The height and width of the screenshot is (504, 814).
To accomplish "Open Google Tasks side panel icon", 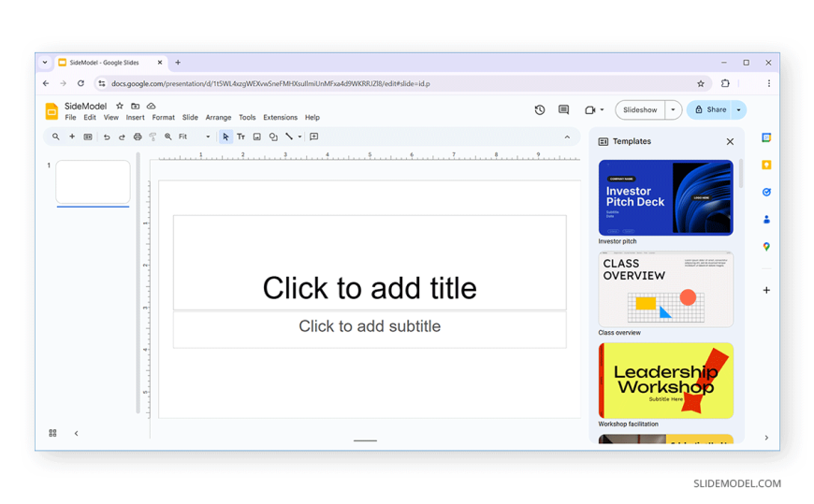I will click(x=766, y=192).
